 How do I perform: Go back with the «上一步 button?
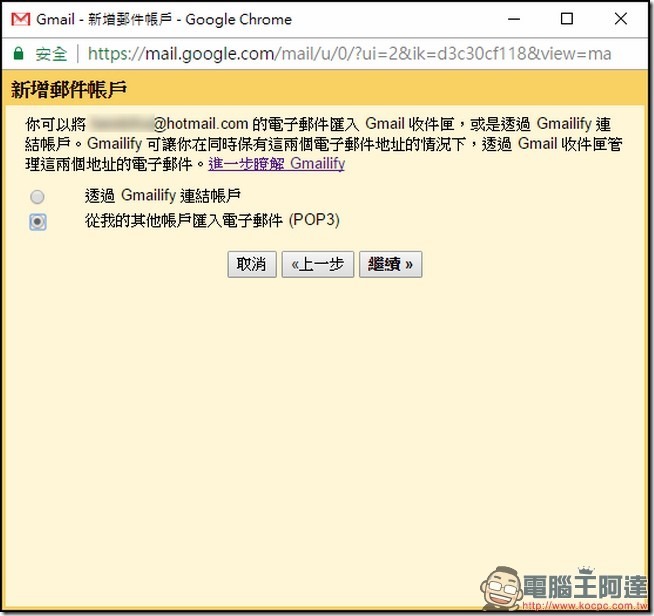tap(318, 264)
